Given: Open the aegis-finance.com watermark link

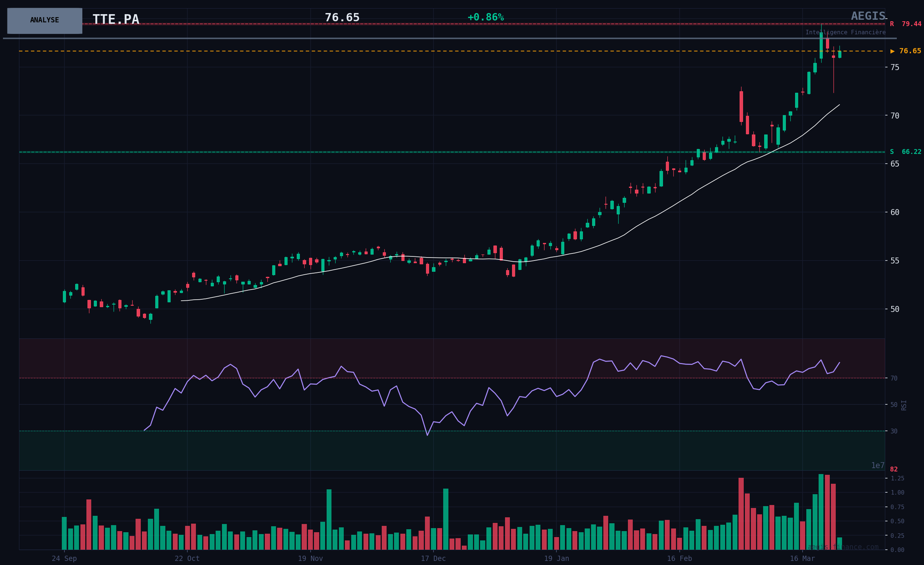Looking at the screenshot, I should point(843,547).
